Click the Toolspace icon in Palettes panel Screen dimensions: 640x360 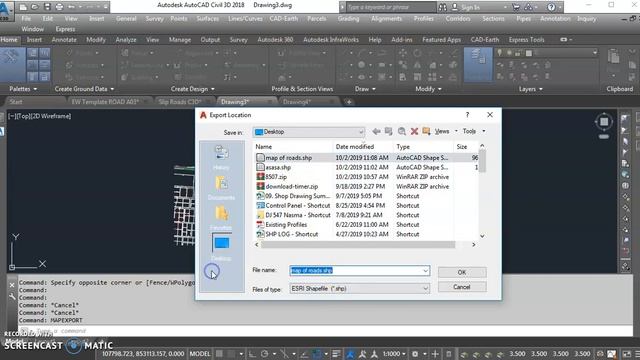pos(12,64)
